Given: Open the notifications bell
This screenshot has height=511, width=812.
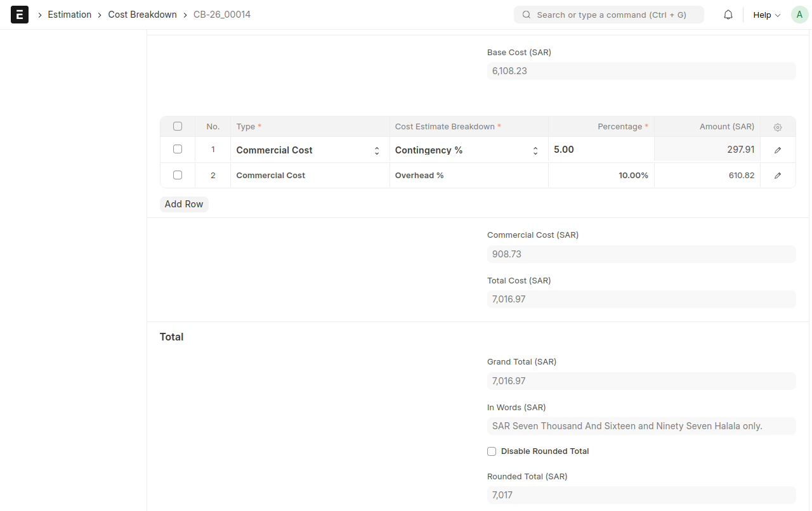Looking at the screenshot, I should pos(728,15).
